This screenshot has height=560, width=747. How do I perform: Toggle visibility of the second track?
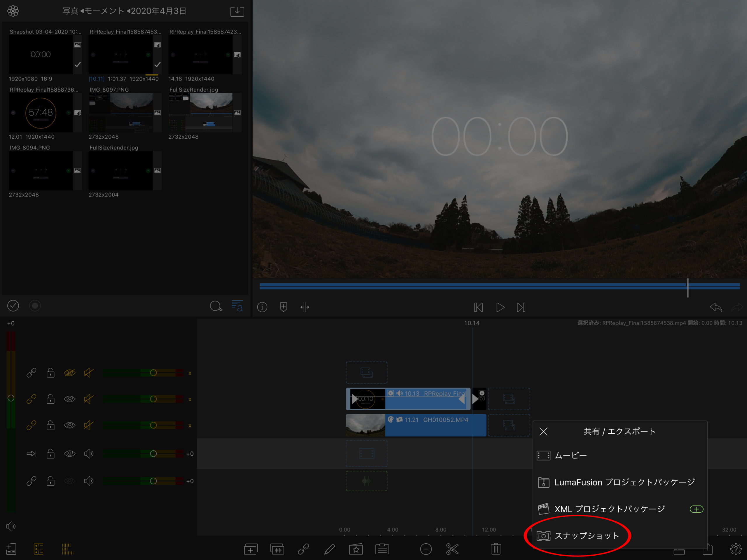coord(69,399)
